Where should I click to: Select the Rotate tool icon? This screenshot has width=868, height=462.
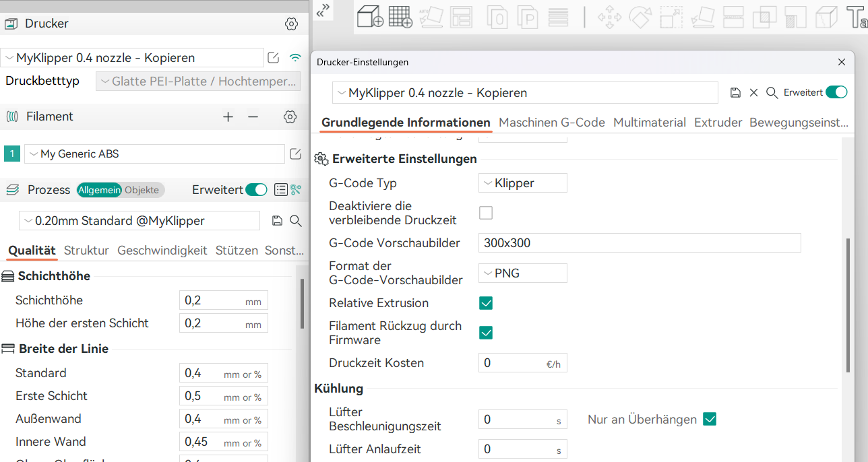(x=640, y=16)
